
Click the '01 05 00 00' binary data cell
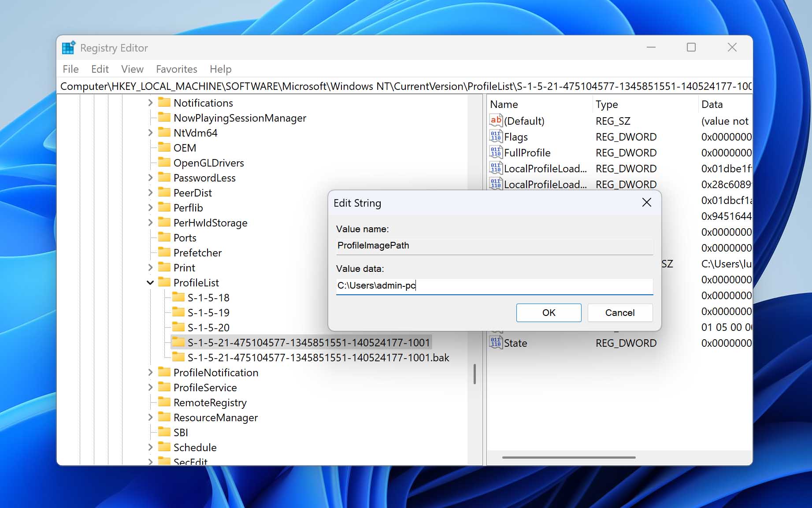pyautogui.click(x=726, y=327)
